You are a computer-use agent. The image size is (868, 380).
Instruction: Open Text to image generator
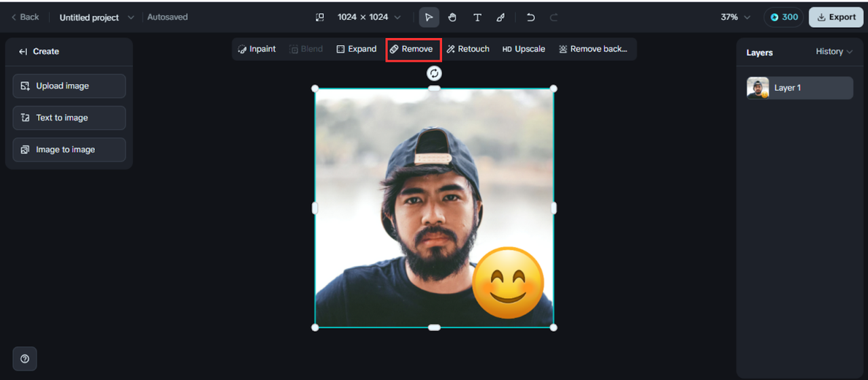[x=69, y=117]
